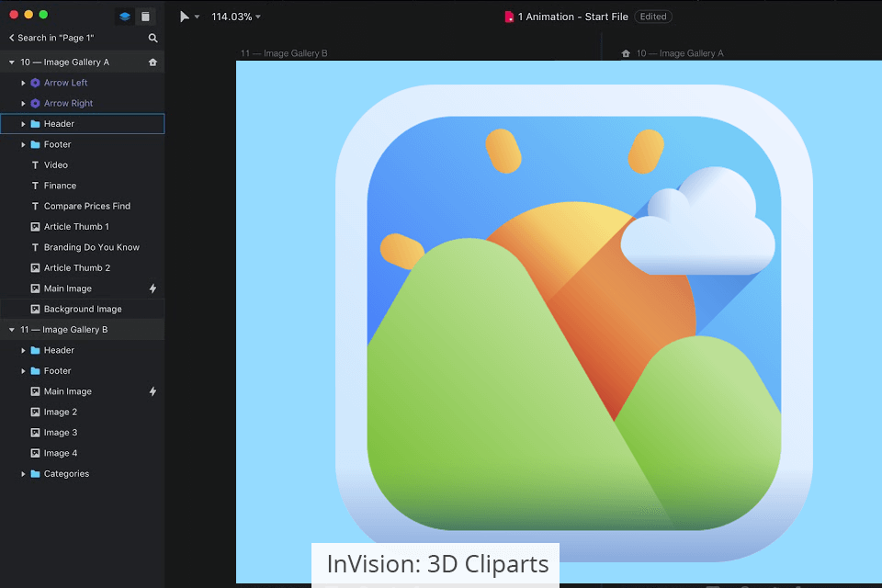The image size is (882, 588).
Task: Click the image icon of Article Thumb 2
Action: pyautogui.click(x=35, y=268)
